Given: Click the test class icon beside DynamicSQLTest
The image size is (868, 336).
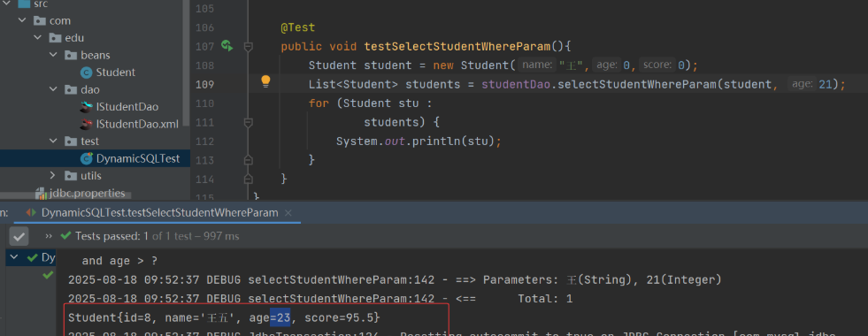Looking at the screenshot, I should coord(86,159).
